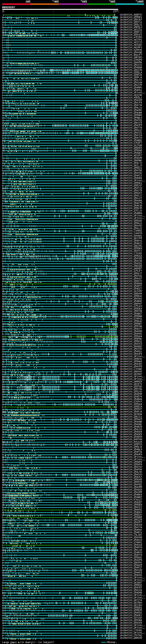This screenshot has height=644, width=146.
Task: Choose hit UniRef100_Q54QD7
Action: [131, 153]
